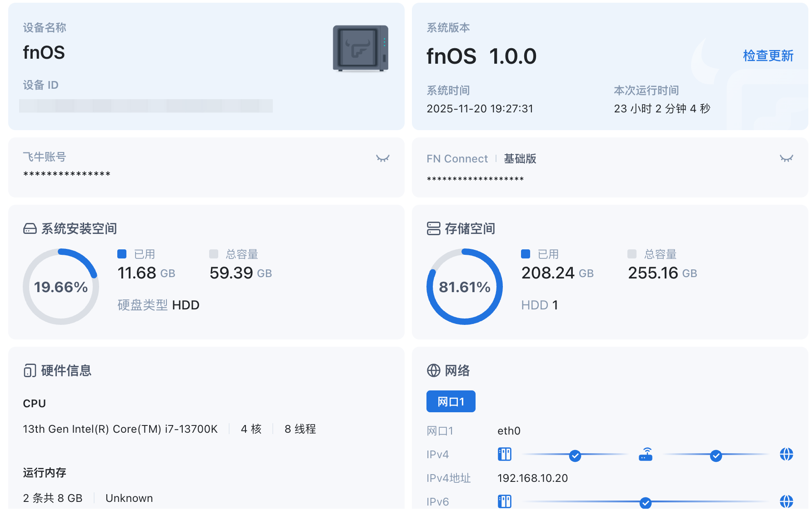The height and width of the screenshot is (516, 812).
Task: Click the 系统安装空间 disk icon
Action: coord(30,228)
